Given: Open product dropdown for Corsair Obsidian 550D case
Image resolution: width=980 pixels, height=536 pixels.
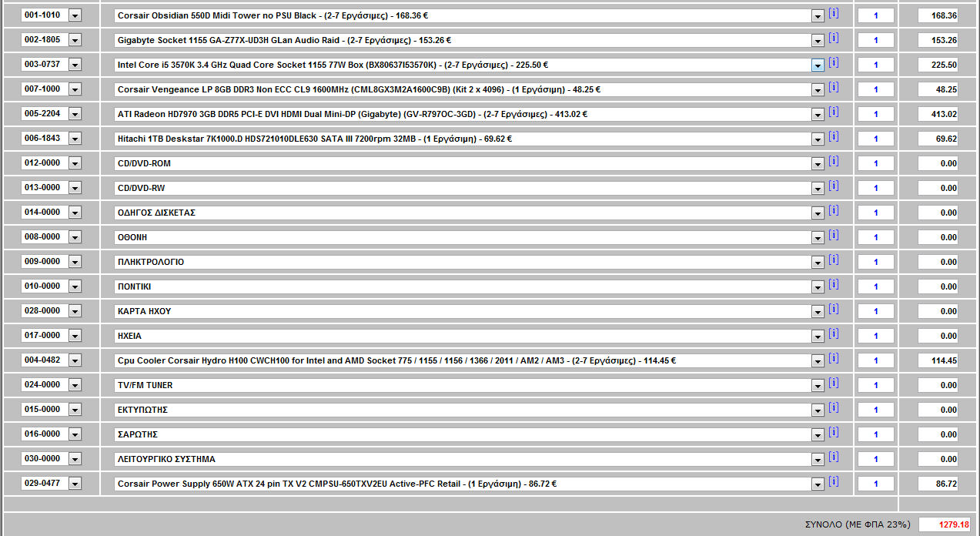Looking at the screenshot, I should 818,16.
